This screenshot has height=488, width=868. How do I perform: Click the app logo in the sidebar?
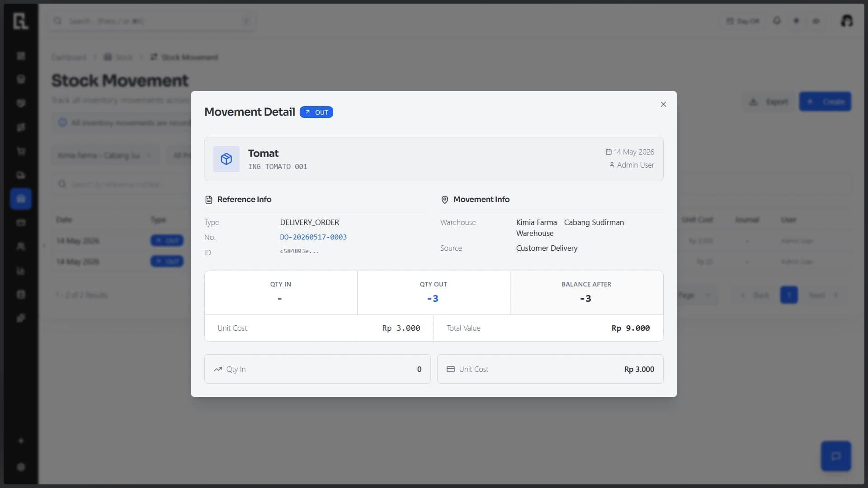coord(21,21)
